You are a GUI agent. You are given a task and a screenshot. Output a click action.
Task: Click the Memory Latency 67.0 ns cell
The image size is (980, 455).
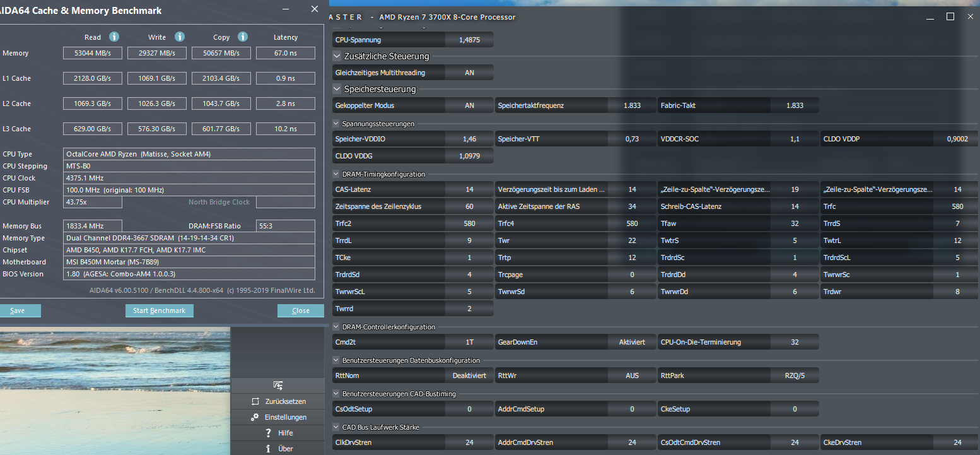tap(286, 53)
